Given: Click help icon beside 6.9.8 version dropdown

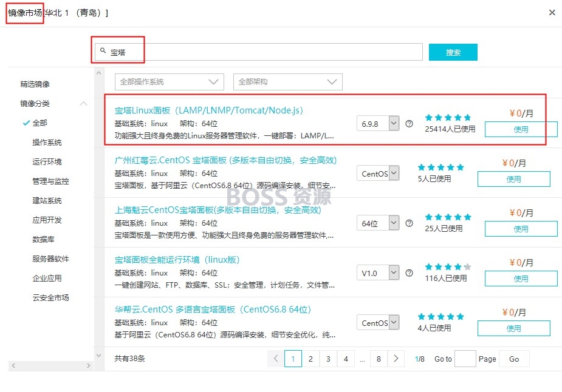Looking at the screenshot, I should pyautogui.click(x=409, y=124).
